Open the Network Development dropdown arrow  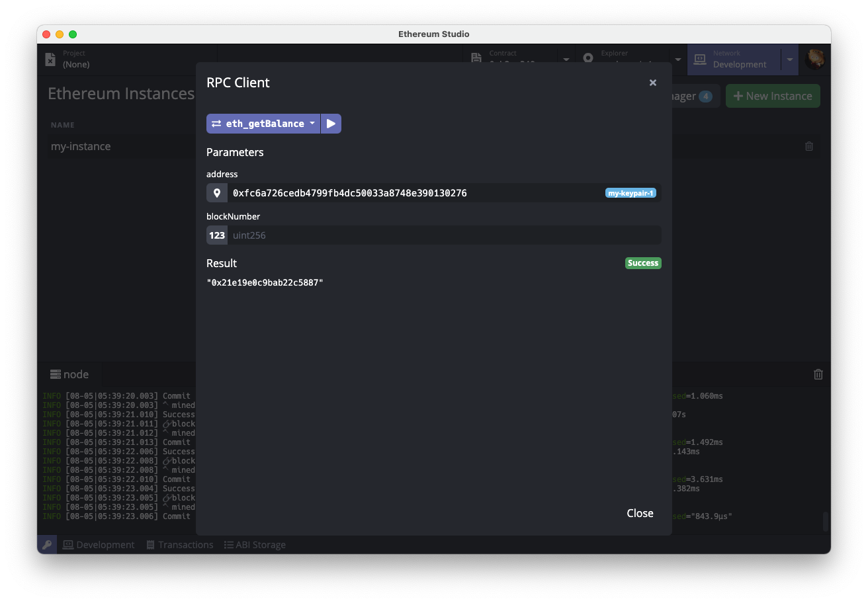point(789,59)
